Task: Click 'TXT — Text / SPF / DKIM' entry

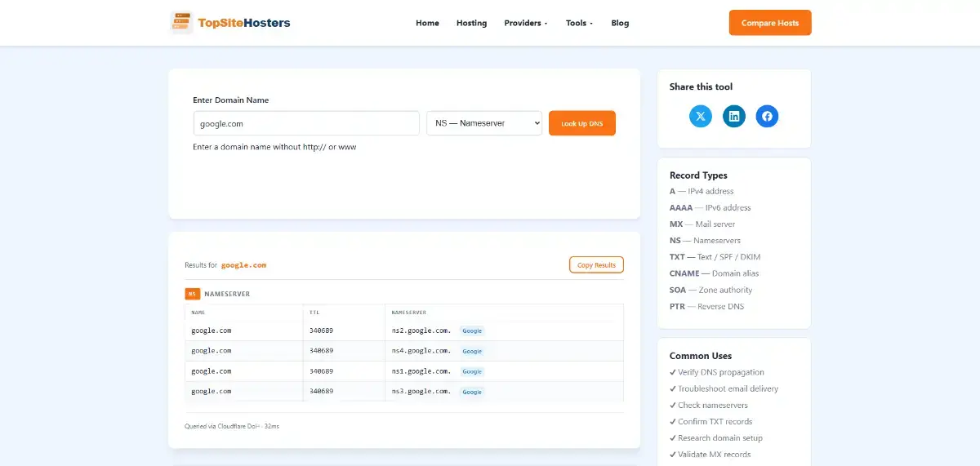Action: pos(715,257)
